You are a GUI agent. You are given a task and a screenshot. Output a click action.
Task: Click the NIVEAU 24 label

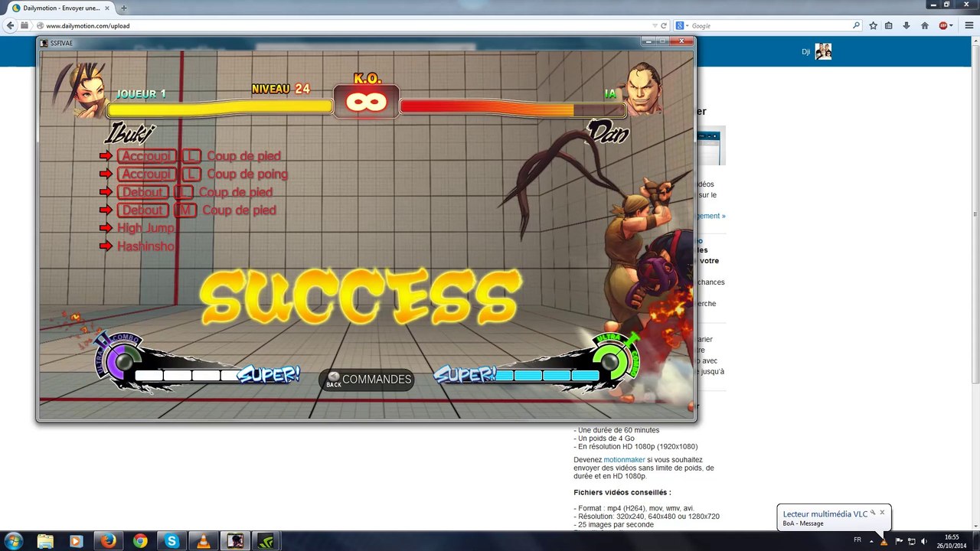coord(281,89)
